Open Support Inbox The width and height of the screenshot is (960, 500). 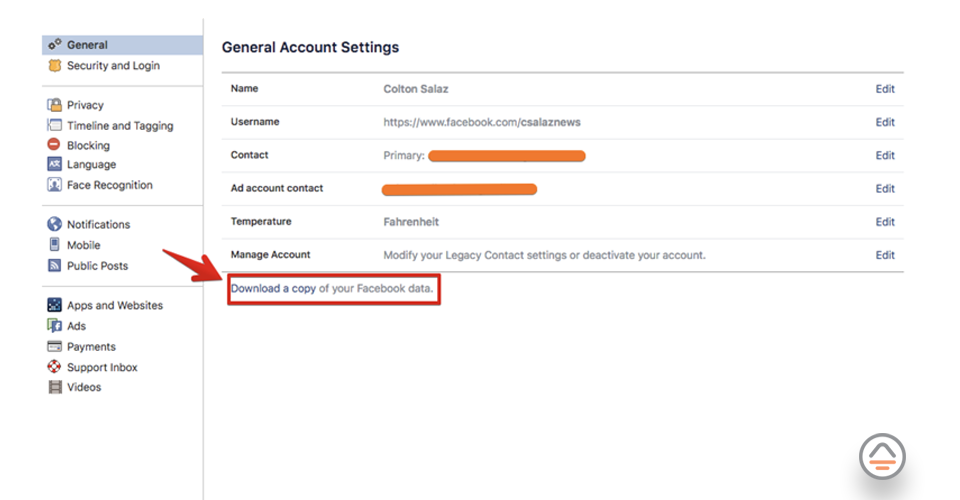pos(102,367)
